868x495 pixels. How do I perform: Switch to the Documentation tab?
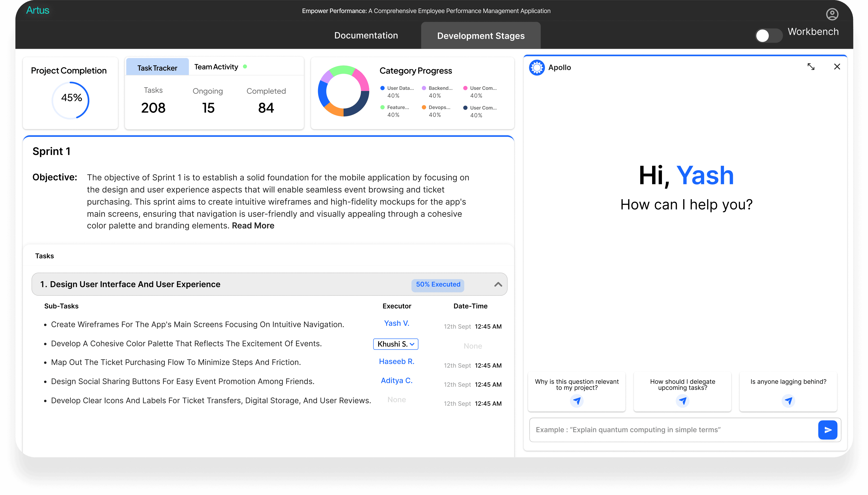(366, 35)
